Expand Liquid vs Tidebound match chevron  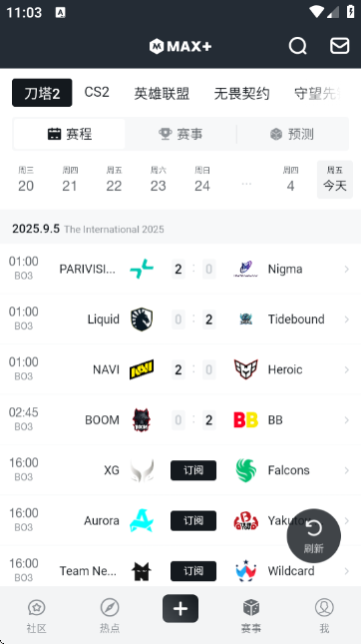(347, 320)
